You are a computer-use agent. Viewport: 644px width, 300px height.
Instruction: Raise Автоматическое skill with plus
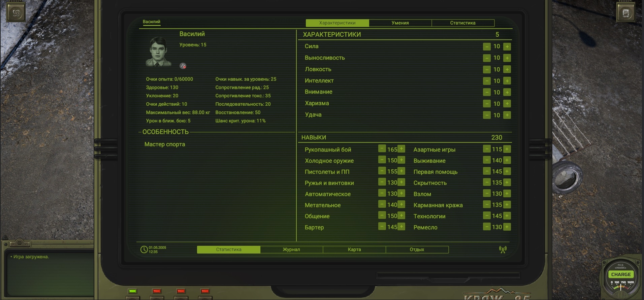(401, 193)
